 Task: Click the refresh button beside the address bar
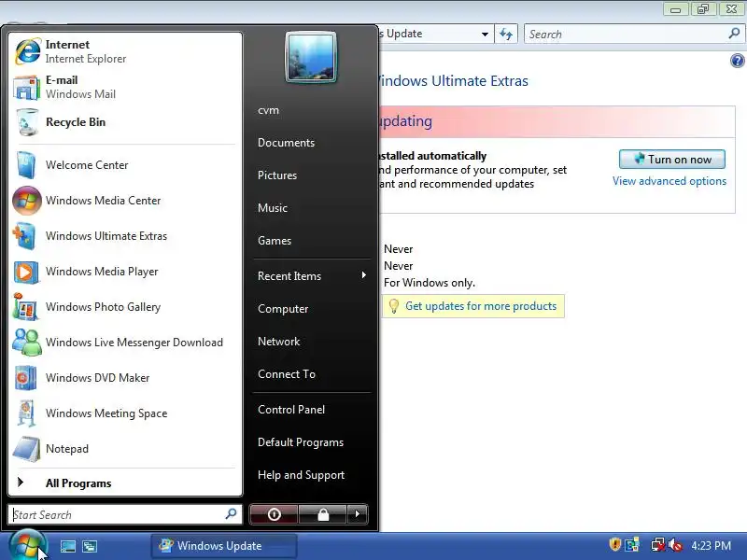506,34
